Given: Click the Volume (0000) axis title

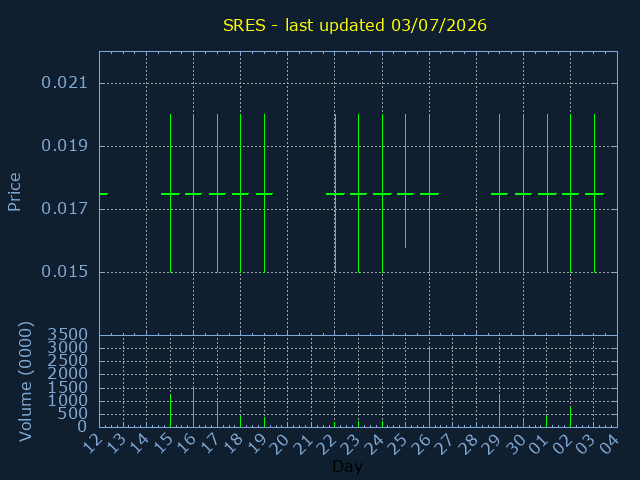Looking at the screenshot, I should tap(25, 381).
